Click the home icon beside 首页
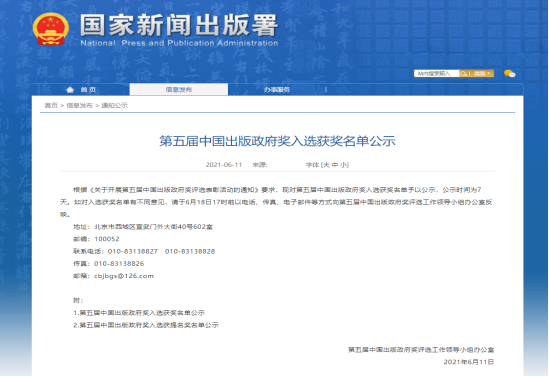Viewport: 549px width, 377px height. [x=70, y=90]
